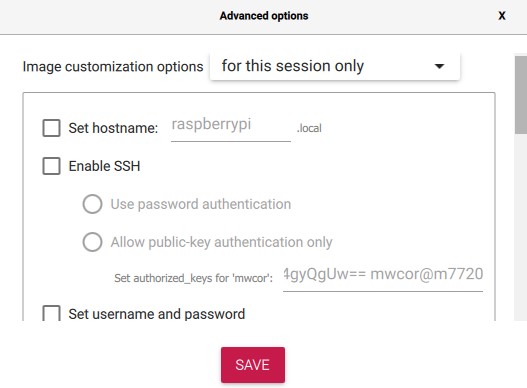This screenshot has height=388, width=527.
Task: Enable the SSH checkbox
Action: (51, 166)
